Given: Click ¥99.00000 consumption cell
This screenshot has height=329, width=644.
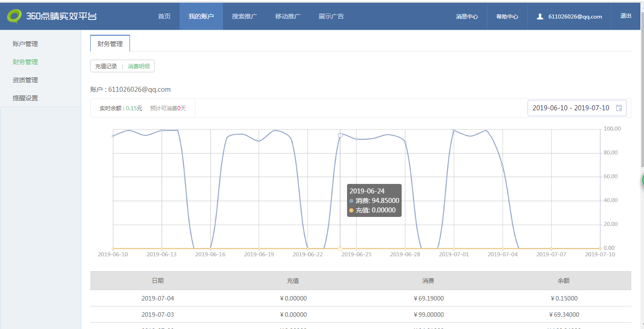Looking at the screenshot, I should click(428, 315).
